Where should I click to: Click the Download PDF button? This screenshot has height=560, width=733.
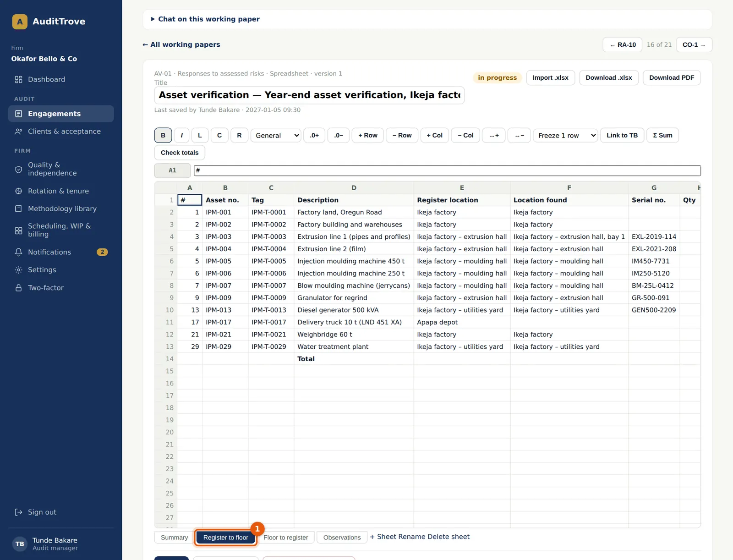point(672,78)
